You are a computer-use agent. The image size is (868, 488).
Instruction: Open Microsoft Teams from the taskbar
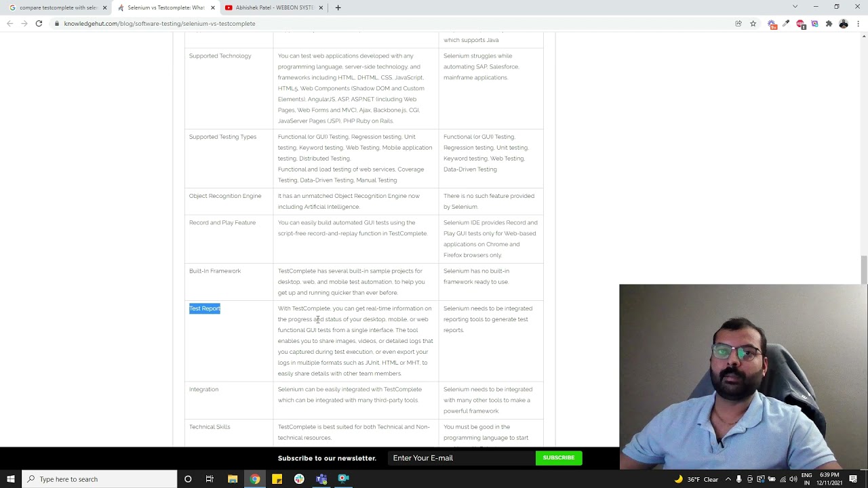point(321,479)
